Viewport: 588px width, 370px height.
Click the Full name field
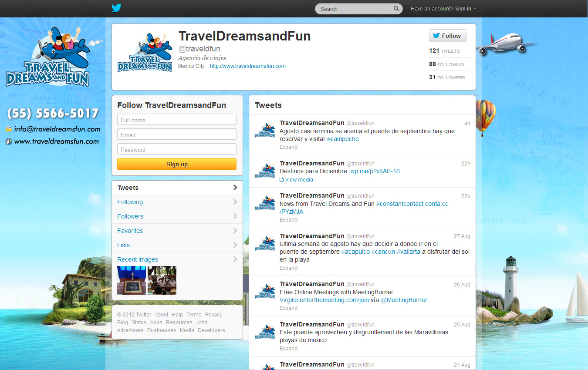click(x=177, y=120)
